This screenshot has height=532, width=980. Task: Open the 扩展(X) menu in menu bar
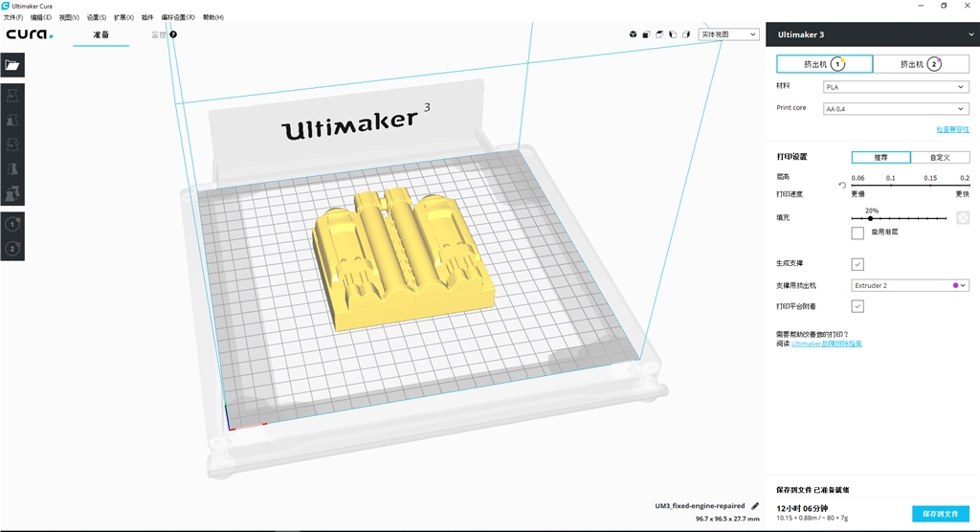tap(123, 17)
